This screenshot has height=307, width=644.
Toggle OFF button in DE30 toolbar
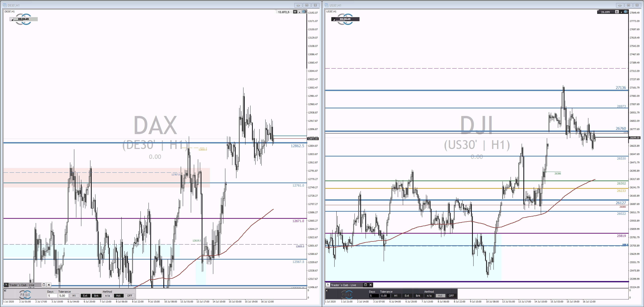(130, 296)
